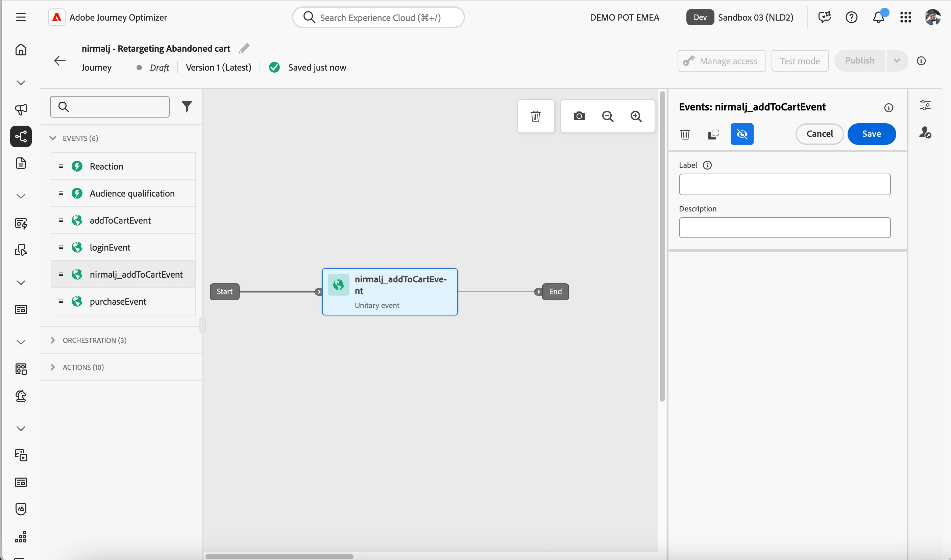
Task: Open Journeys icon in sidebar
Action: pyautogui.click(x=21, y=136)
